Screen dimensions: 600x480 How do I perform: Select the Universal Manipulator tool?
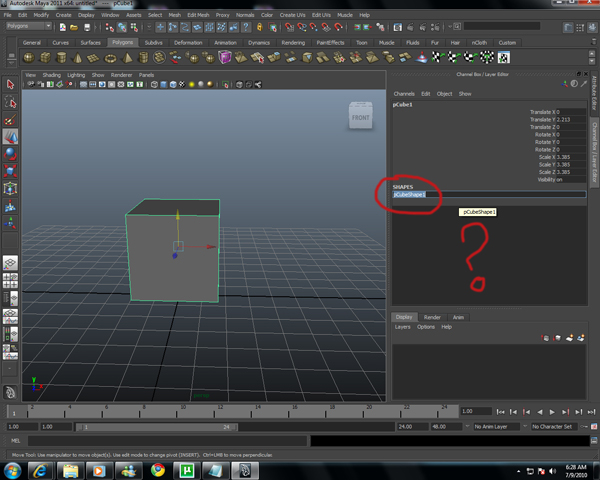(10, 188)
